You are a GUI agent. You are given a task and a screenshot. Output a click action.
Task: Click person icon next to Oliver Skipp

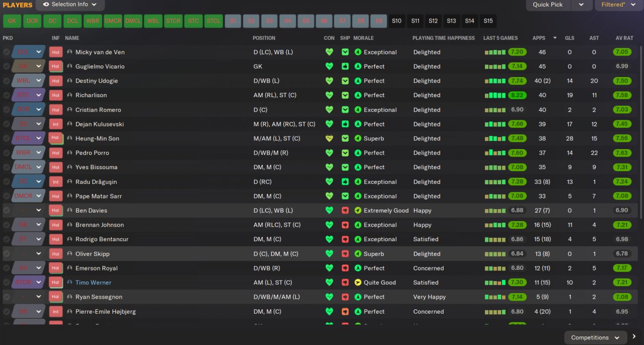[69, 254]
